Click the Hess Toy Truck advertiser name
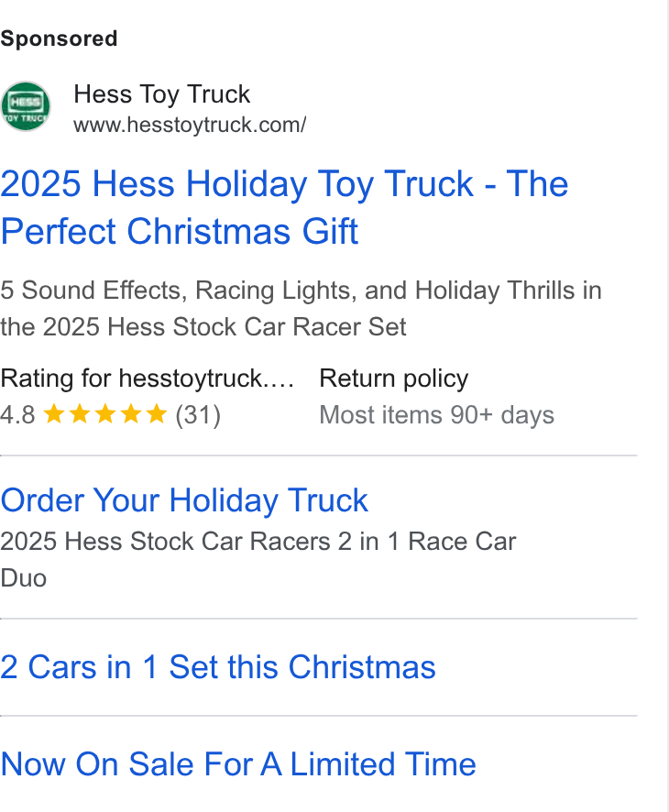Viewport: 669px width, 812px height. pyautogui.click(x=161, y=94)
